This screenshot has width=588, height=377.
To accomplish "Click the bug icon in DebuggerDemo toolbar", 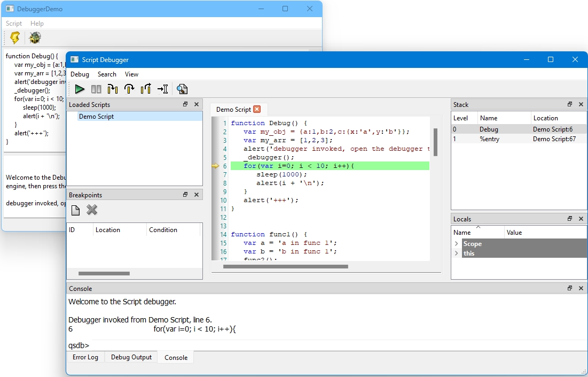I will [x=35, y=37].
